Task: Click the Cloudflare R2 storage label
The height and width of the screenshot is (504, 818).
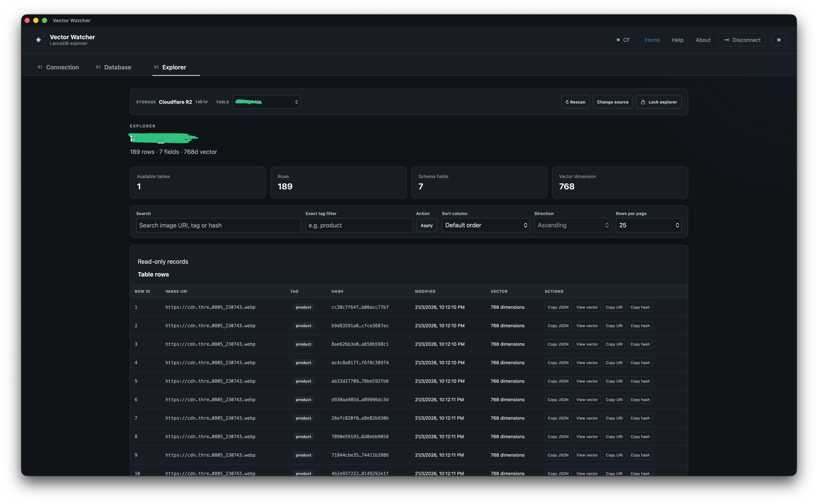Action: pyautogui.click(x=175, y=102)
